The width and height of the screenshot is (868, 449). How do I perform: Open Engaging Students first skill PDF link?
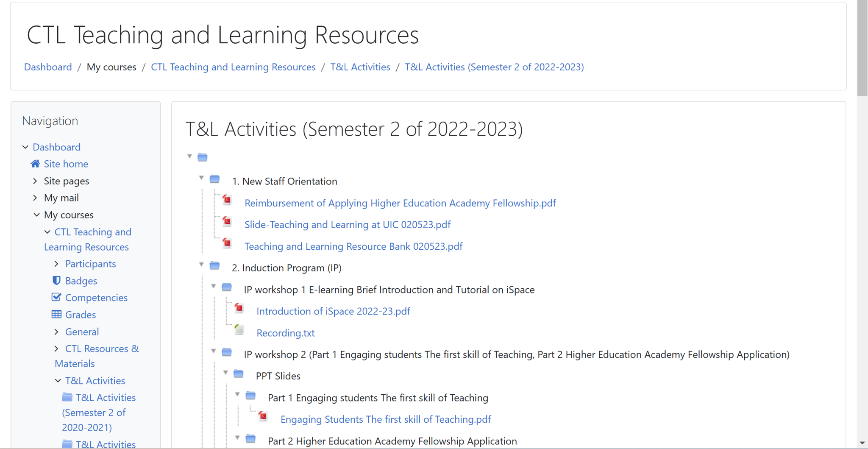tap(385, 419)
